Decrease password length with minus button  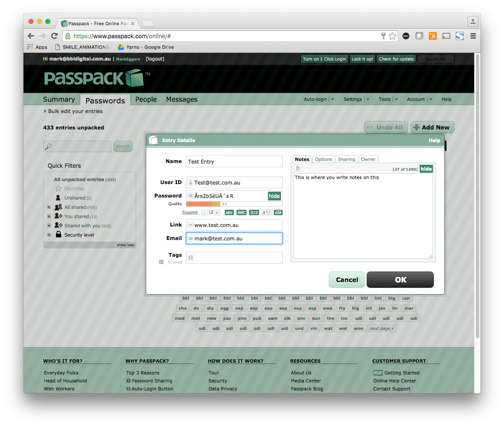tap(205, 212)
